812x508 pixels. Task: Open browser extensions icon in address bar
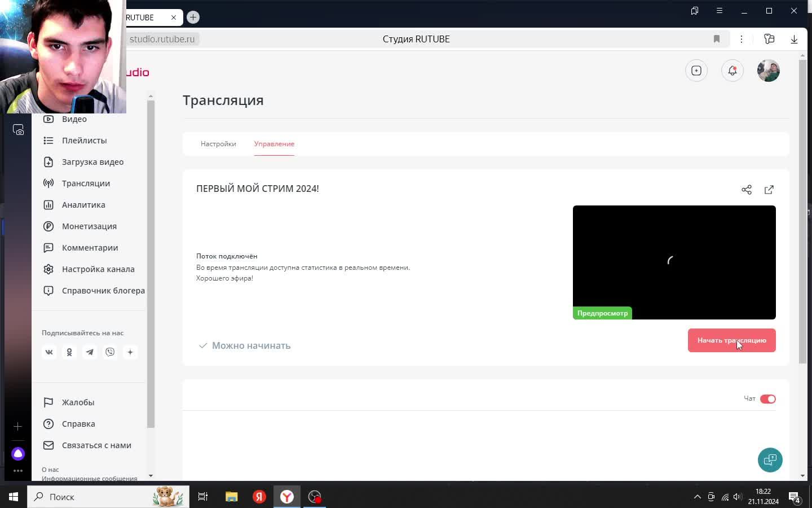(769, 39)
